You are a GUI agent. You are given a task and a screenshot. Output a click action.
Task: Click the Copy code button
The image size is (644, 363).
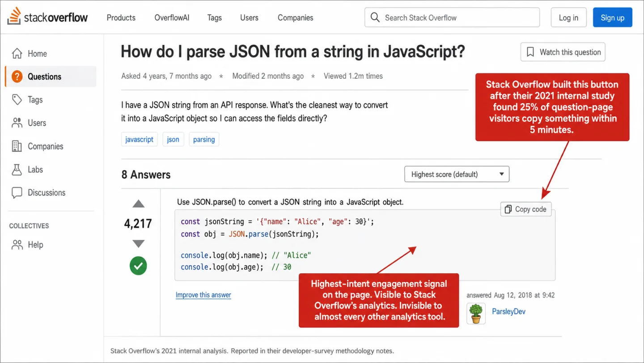(526, 209)
